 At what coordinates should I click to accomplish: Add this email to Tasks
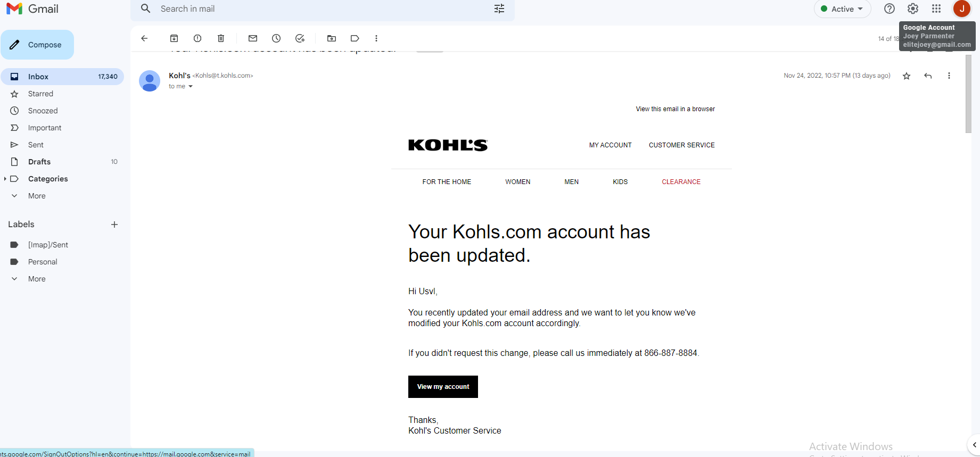[x=300, y=38]
